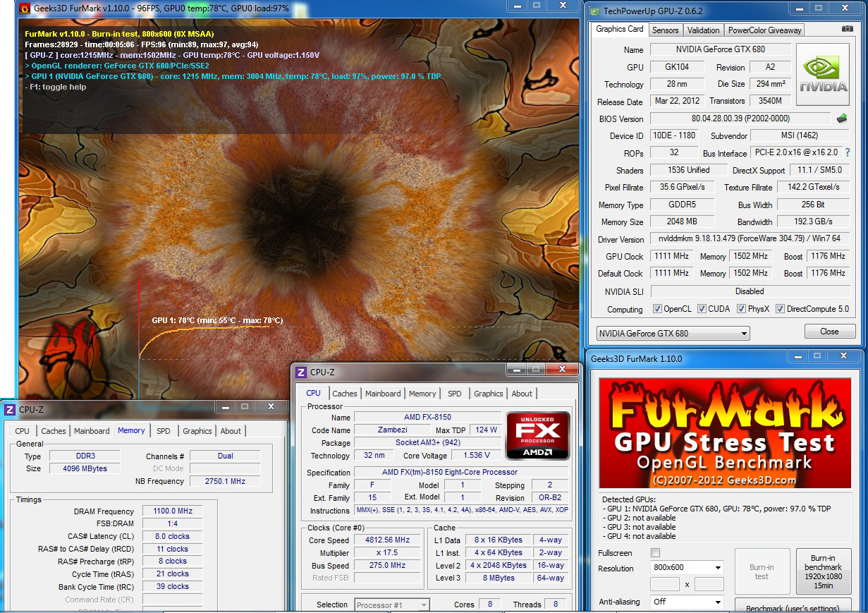Select the Graphics Card tab in GPU-Z
868x613 pixels.
point(620,29)
